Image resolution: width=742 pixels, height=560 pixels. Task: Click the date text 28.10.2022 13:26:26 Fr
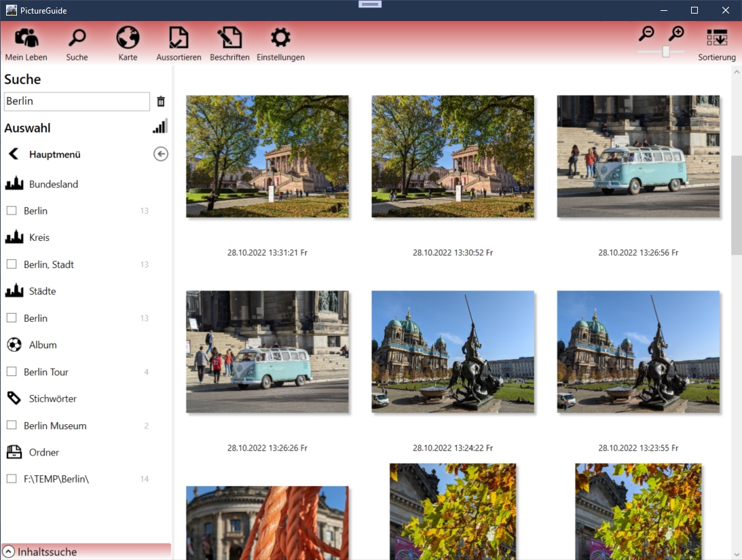[x=267, y=448]
